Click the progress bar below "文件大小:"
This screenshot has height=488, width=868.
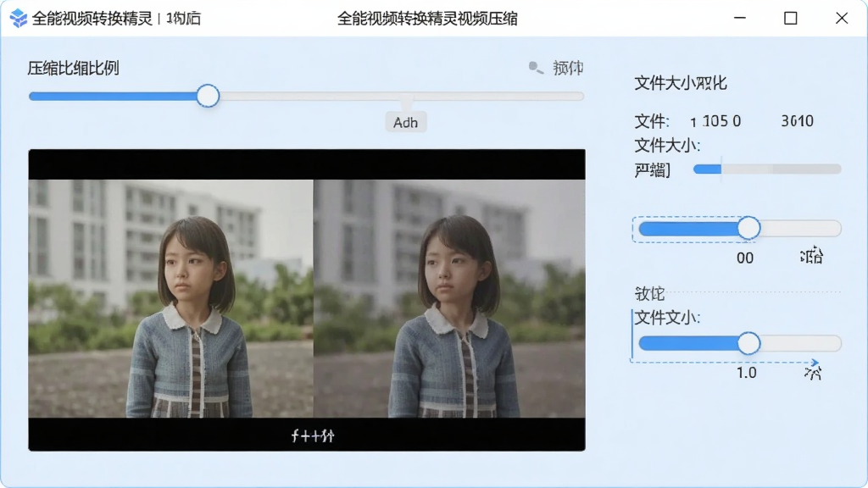coord(767,169)
